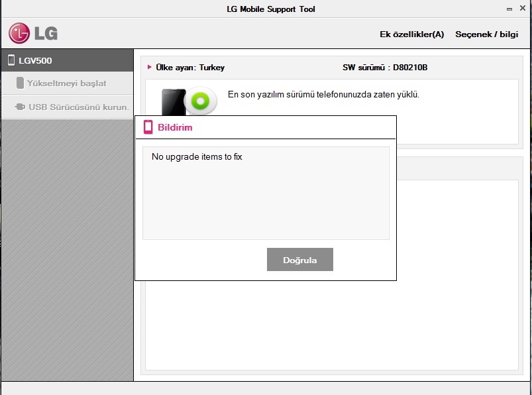Minimize the LG Mobile Support Tool window
The height and width of the screenshot is (395, 532).
(509, 9)
